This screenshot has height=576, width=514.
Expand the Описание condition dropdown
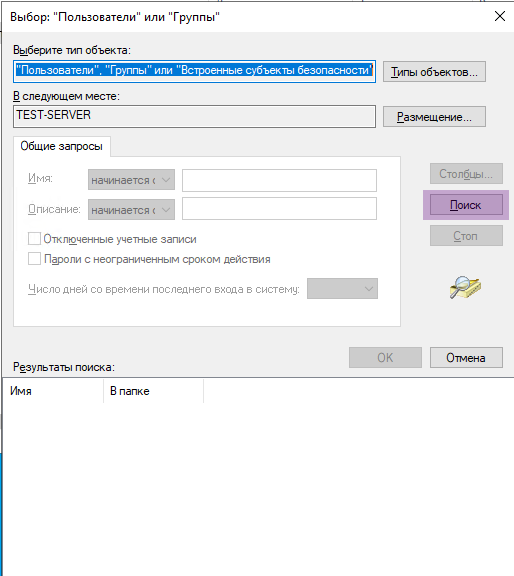pos(131,209)
